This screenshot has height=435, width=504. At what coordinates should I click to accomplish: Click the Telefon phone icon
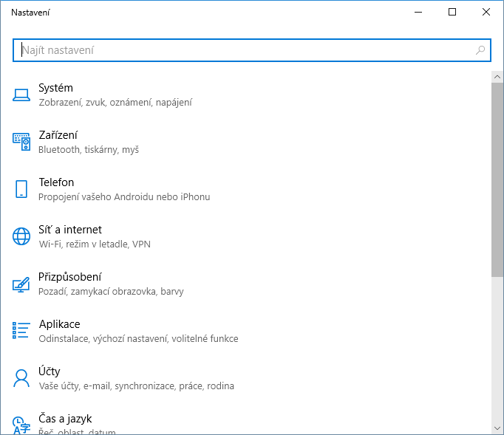(21, 189)
